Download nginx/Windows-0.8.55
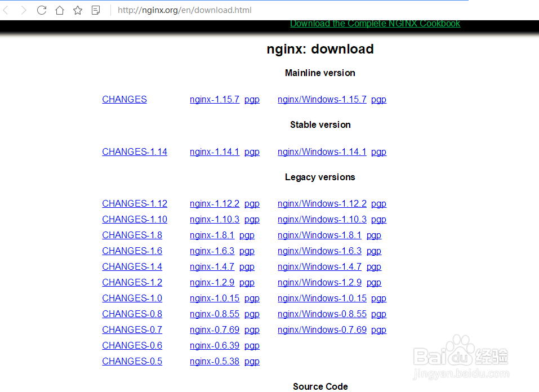539x392 pixels. (x=322, y=314)
